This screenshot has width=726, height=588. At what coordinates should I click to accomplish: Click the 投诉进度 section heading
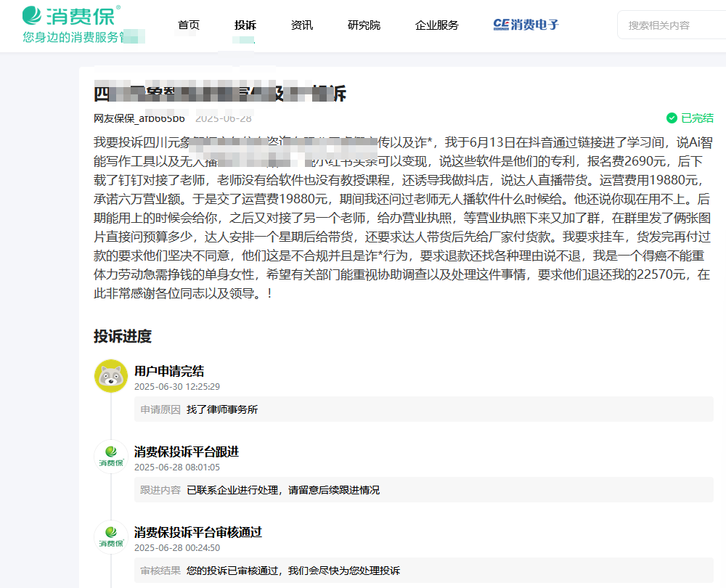click(123, 336)
